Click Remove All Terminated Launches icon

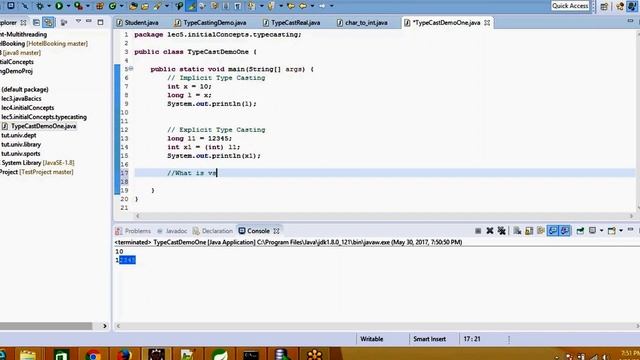coord(502,231)
